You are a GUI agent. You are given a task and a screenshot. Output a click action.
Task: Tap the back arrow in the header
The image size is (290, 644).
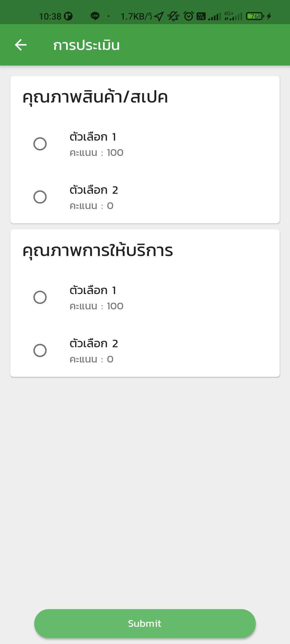click(21, 45)
